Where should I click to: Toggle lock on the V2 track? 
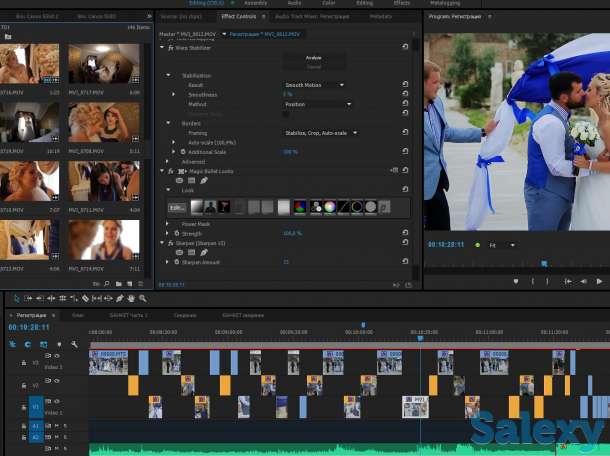23,385
